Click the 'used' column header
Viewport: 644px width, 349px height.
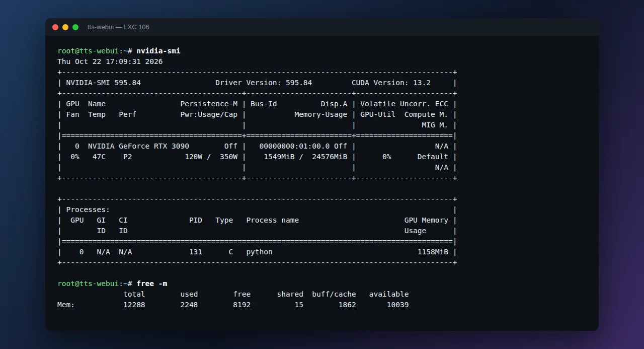189,294
